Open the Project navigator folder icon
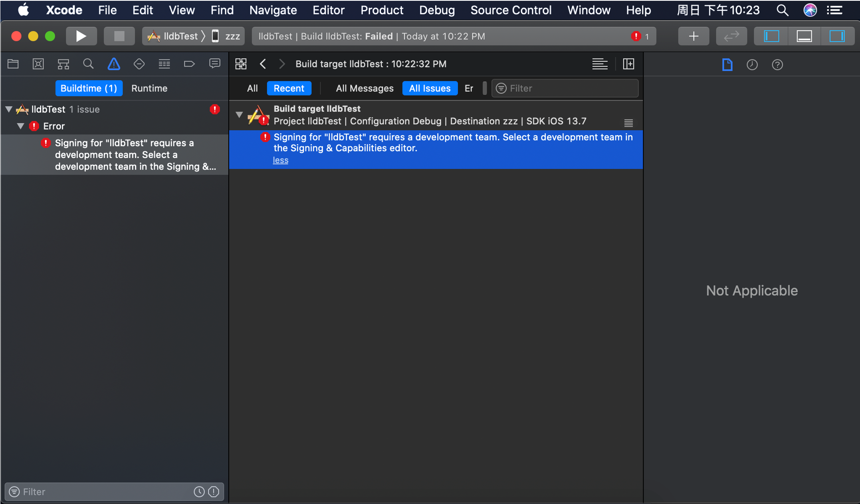The height and width of the screenshot is (504, 860). pyautogui.click(x=13, y=64)
